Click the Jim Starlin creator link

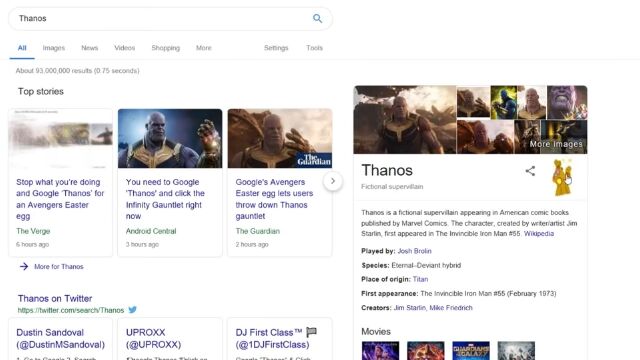click(x=409, y=308)
